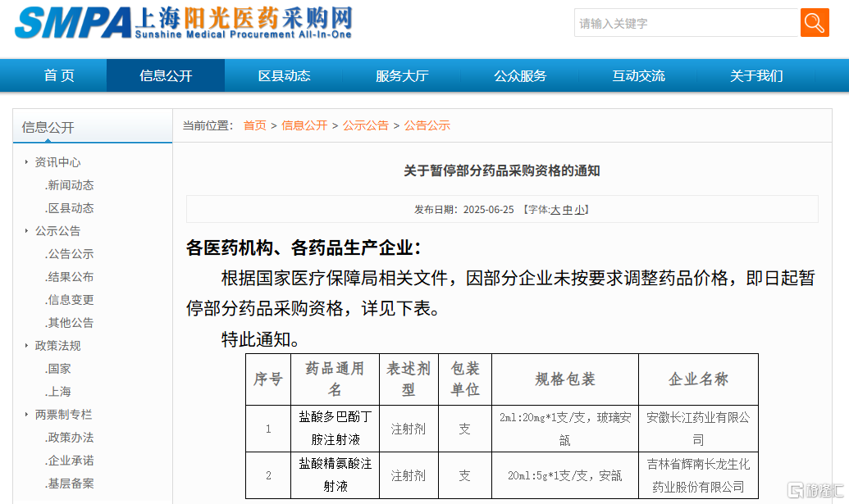The width and height of the screenshot is (849, 504).
Task: Select spec cell 2ml:20mg*1支/支，玻璃安瓿
Action: point(565,429)
